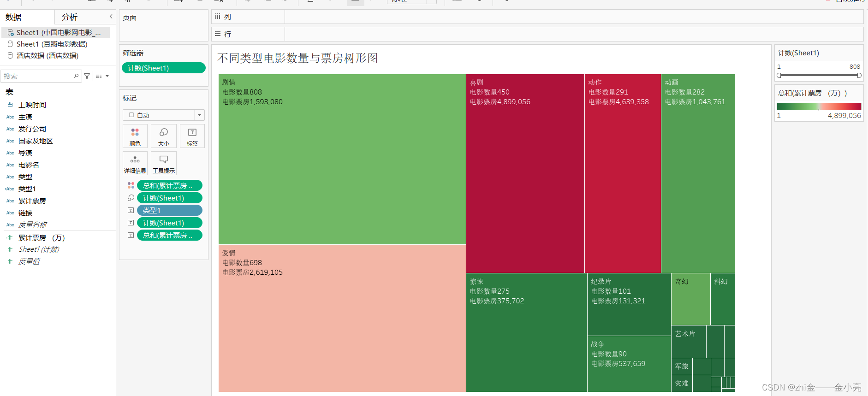Click the chart title 不同类型电影数量与票房树形图
Image resolution: width=868 pixels, height=396 pixels.
pyautogui.click(x=298, y=59)
